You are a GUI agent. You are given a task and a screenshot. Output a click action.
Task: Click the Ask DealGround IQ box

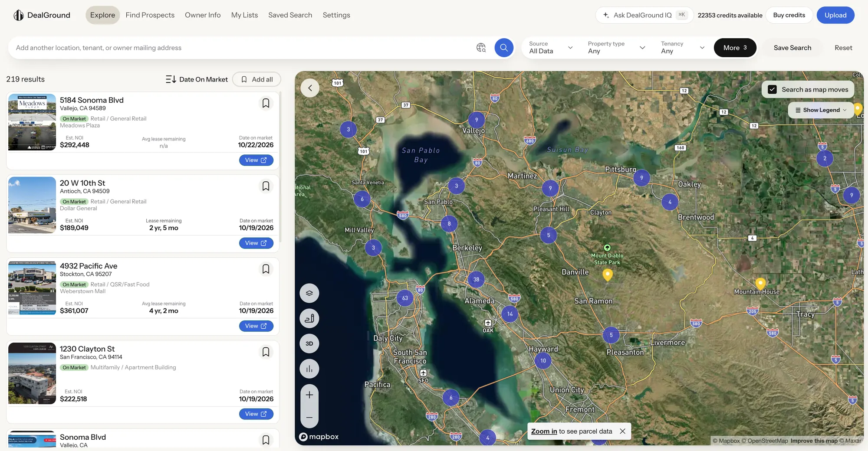[x=644, y=15]
